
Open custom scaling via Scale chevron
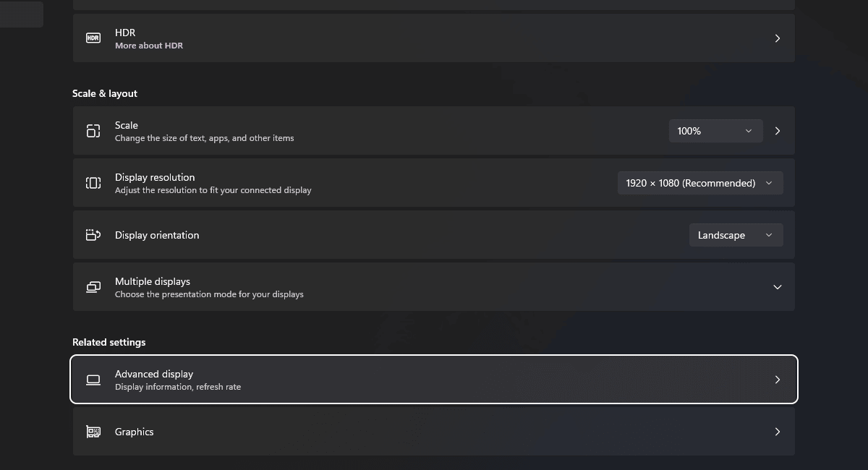(x=778, y=131)
